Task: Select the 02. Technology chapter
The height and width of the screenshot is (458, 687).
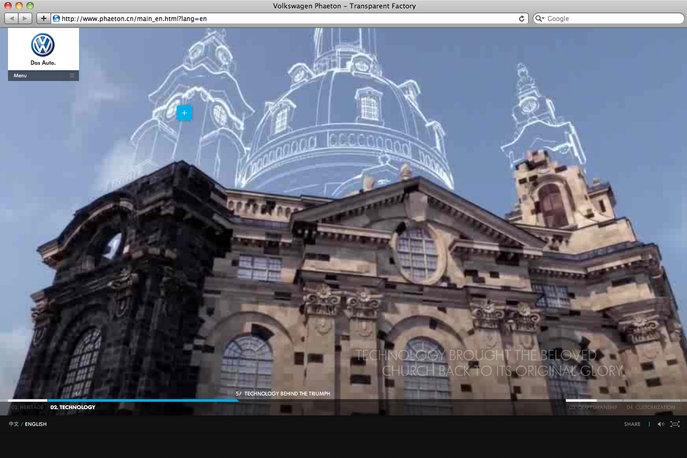Action: [73, 408]
